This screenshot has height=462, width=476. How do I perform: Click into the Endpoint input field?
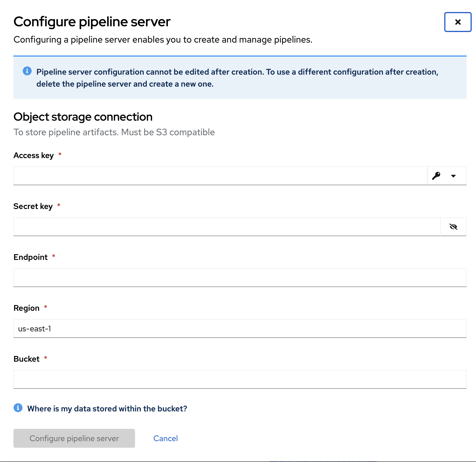[x=240, y=278]
